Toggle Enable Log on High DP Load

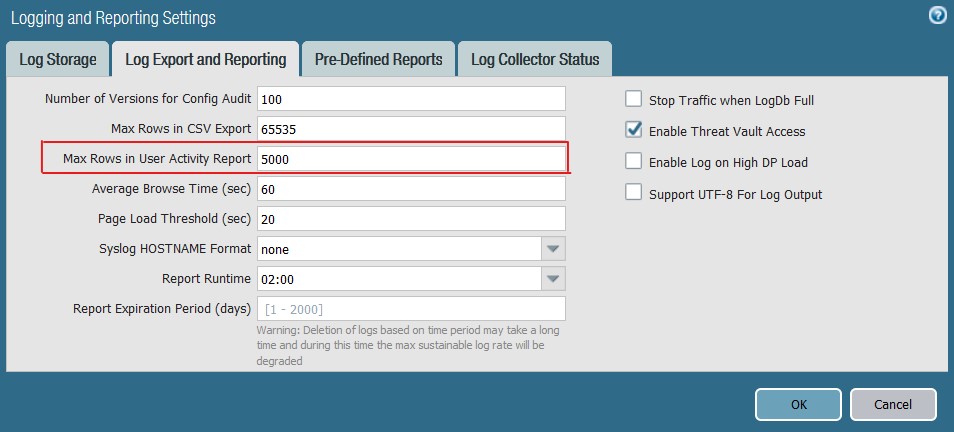pos(633,161)
